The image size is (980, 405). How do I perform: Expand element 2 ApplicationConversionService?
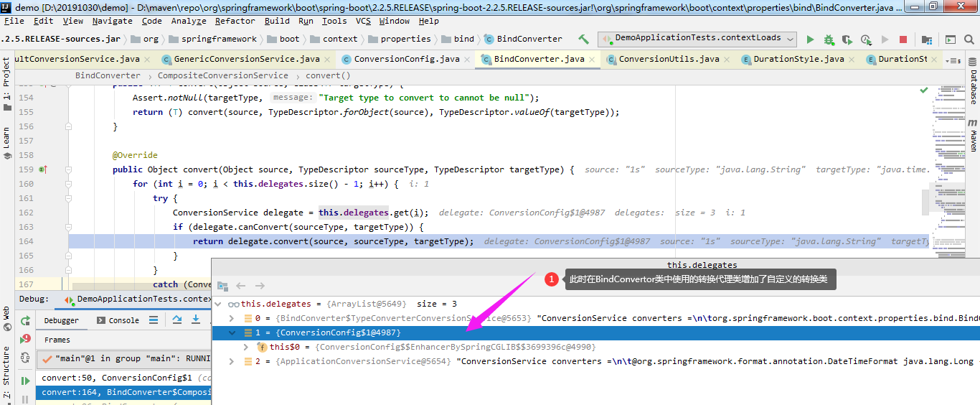tap(231, 361)
